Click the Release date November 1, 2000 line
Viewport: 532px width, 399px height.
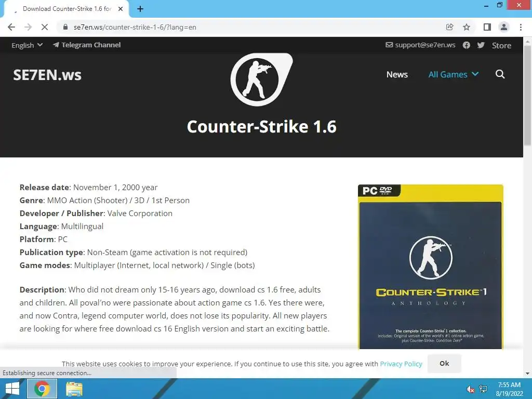(88, 187)
